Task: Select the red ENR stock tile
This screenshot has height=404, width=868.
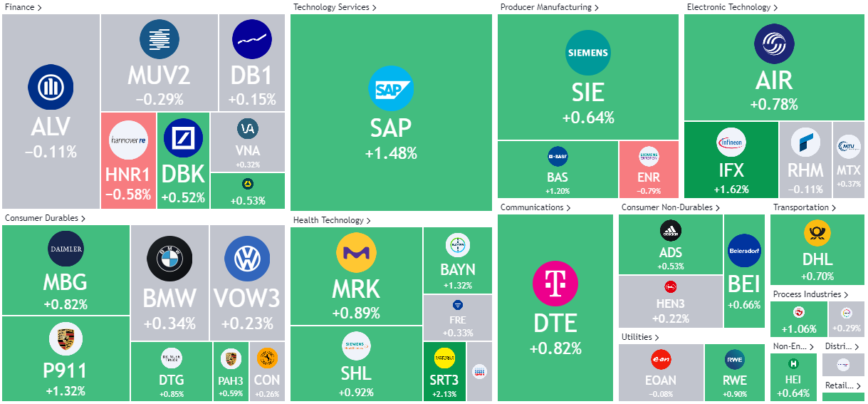Action: tap(649, 169)
